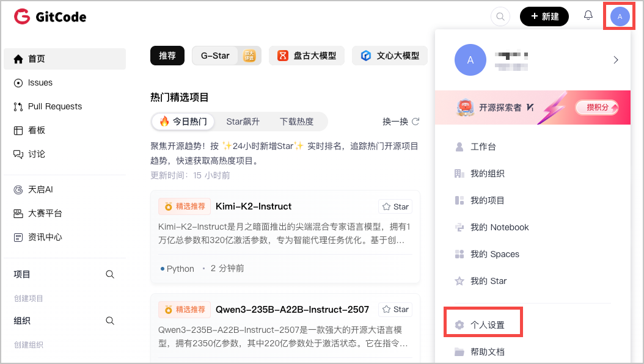Open the G-Star tab

[x=227, y=56]
